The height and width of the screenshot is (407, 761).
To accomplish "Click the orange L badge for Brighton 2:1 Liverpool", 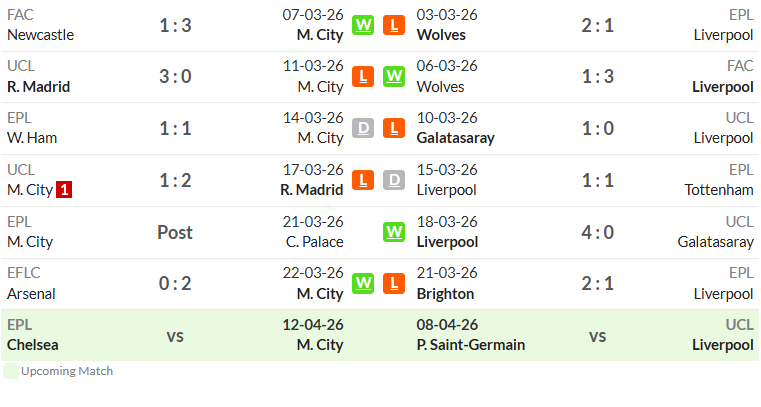I will pos(394,283).
